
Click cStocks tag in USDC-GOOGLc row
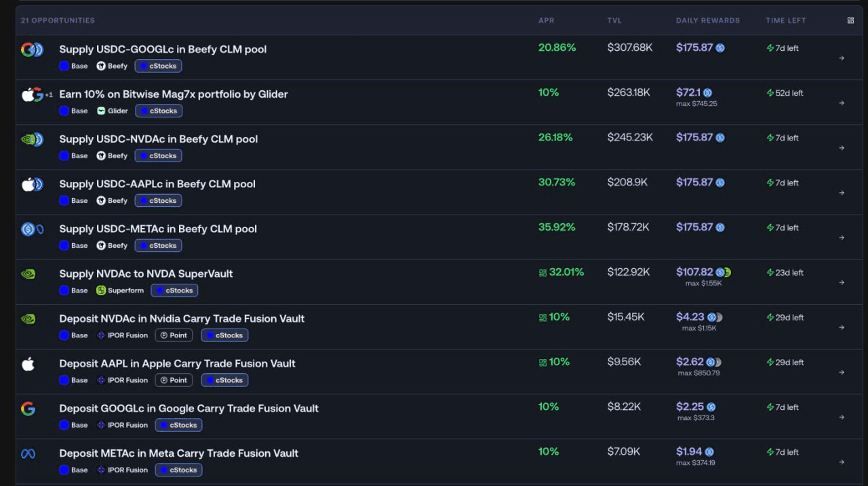tap(158, 66)
